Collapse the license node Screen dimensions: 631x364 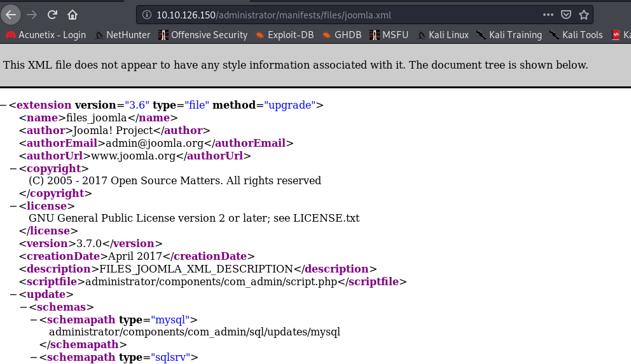coord(13,206)
